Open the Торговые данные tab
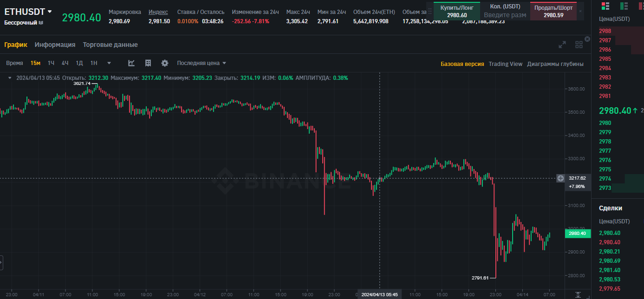 pyautogui.click(x=110, y=45)
